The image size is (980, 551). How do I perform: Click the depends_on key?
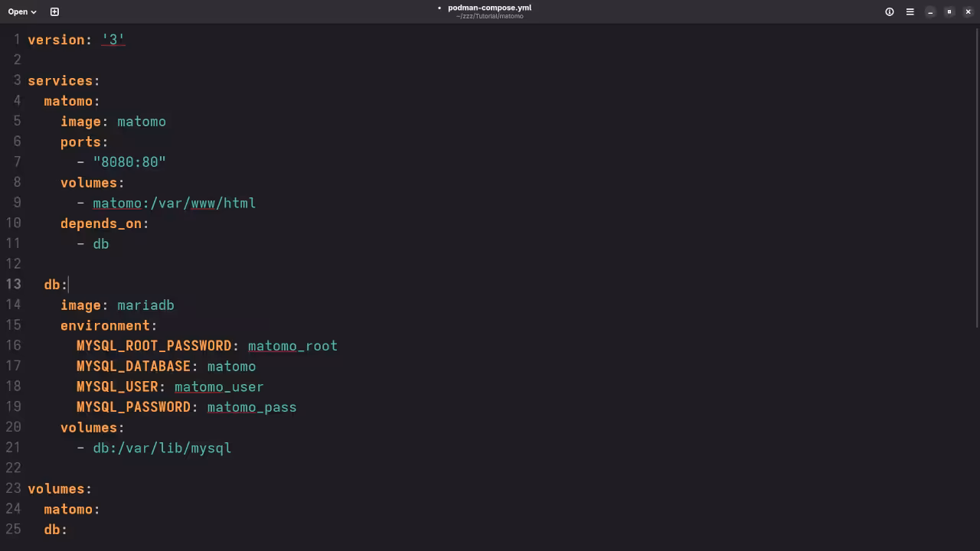point(101,223)
